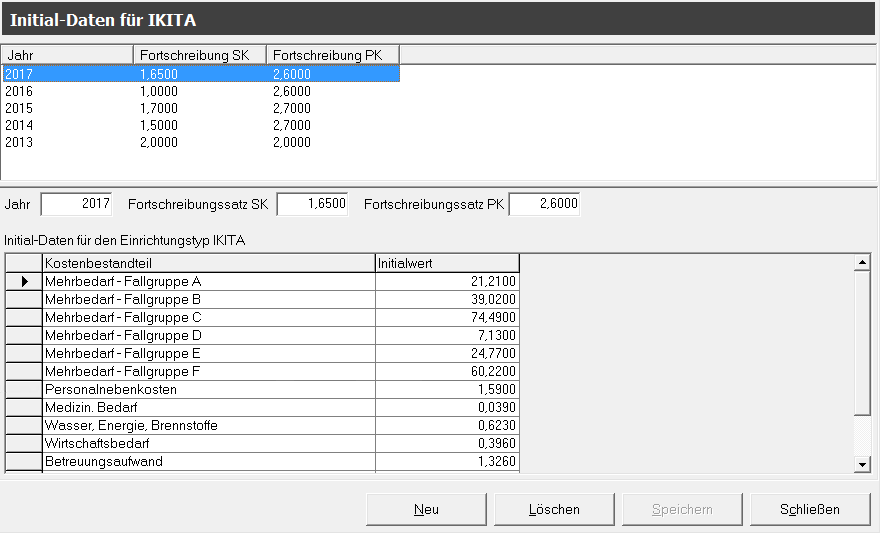
Task: Click the Neu button
Action: tap(426, 509)
